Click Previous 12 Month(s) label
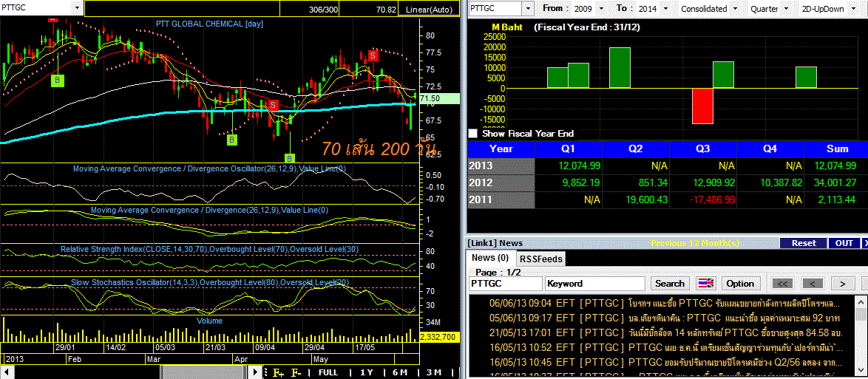This screenshot has height=379, width=868. pyautogui.click(x=695, y=243)
